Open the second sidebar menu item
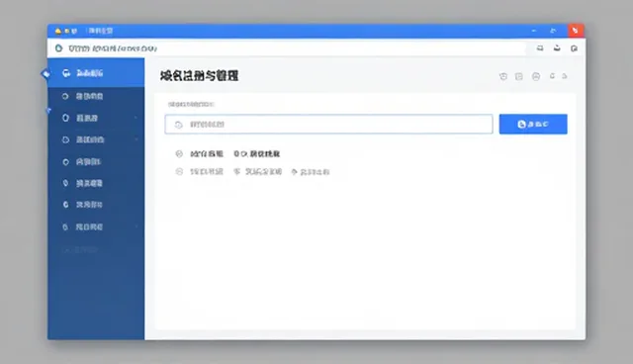Image resolution: width=633 pixels, height=364 pixels. click(96, 96)
